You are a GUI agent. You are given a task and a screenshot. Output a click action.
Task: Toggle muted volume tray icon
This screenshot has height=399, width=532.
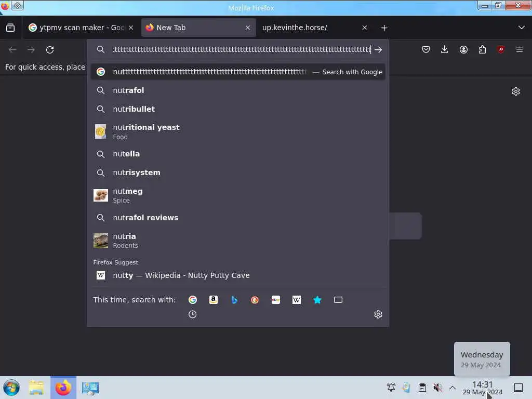click(437, 388)
